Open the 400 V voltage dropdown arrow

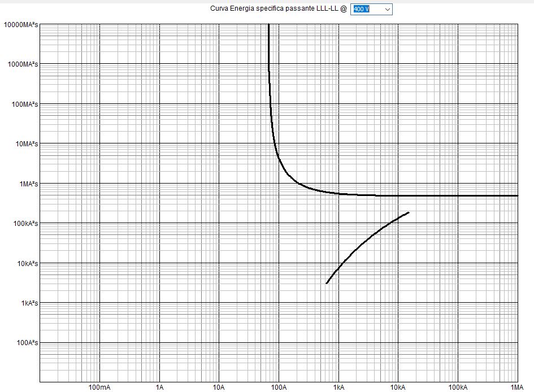pos(387,9)
